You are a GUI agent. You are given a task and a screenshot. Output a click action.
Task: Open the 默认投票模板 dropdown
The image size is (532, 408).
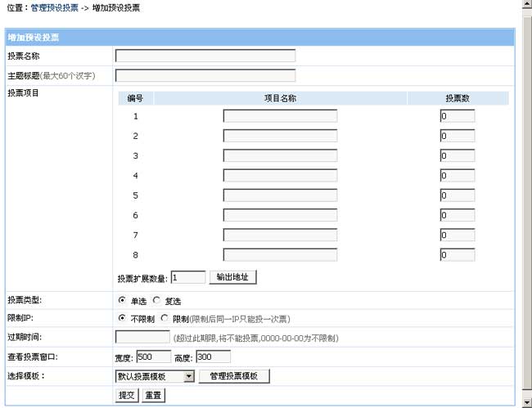point(155,376)
